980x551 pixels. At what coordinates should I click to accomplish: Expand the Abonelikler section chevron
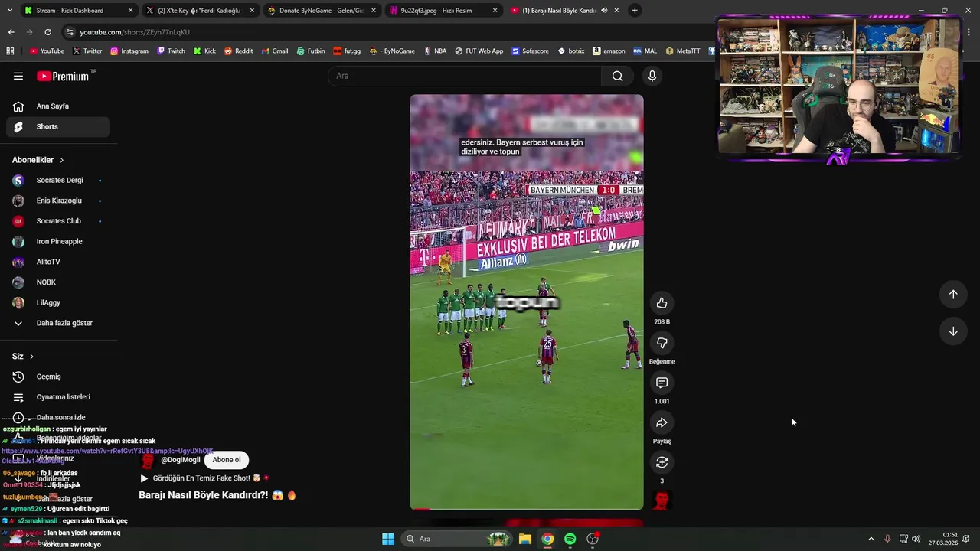click(61, 160)
